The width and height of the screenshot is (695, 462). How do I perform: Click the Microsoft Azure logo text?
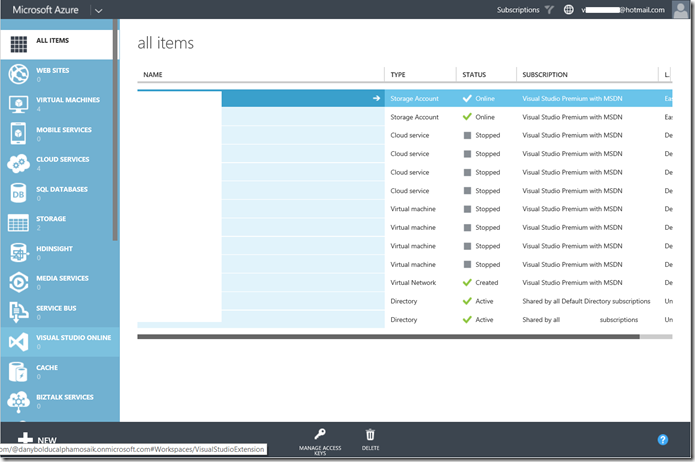[45, 10]
